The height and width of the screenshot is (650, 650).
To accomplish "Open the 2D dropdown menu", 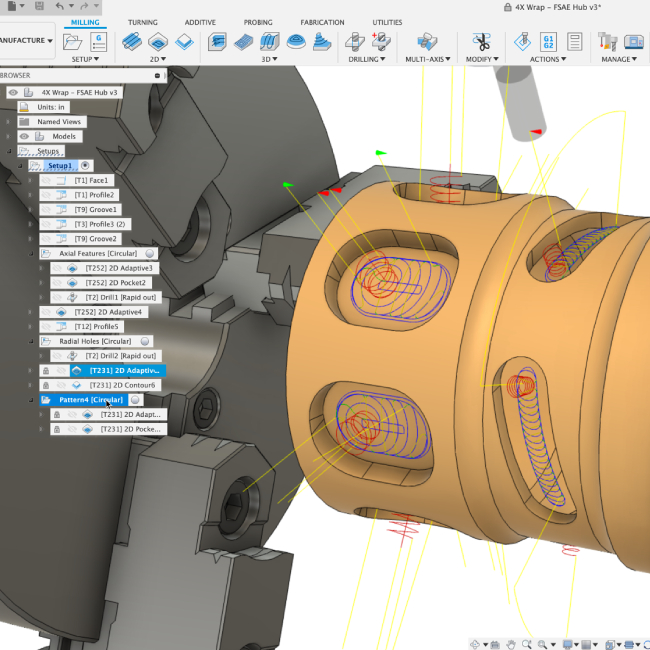I will (x=158, y=59).
